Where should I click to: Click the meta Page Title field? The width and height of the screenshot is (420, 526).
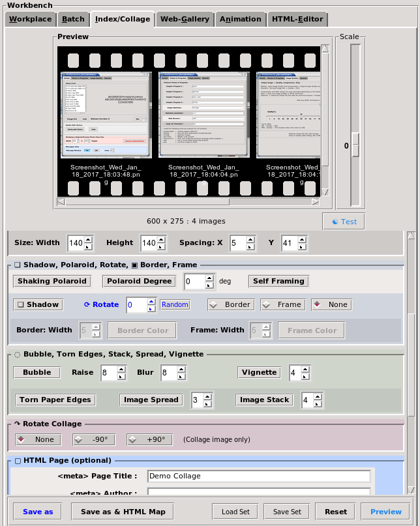(x=258, y=476)
